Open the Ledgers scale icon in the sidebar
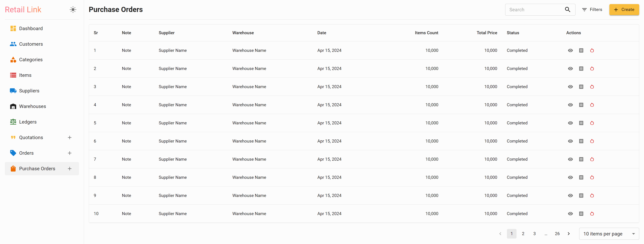 [13, 122]
